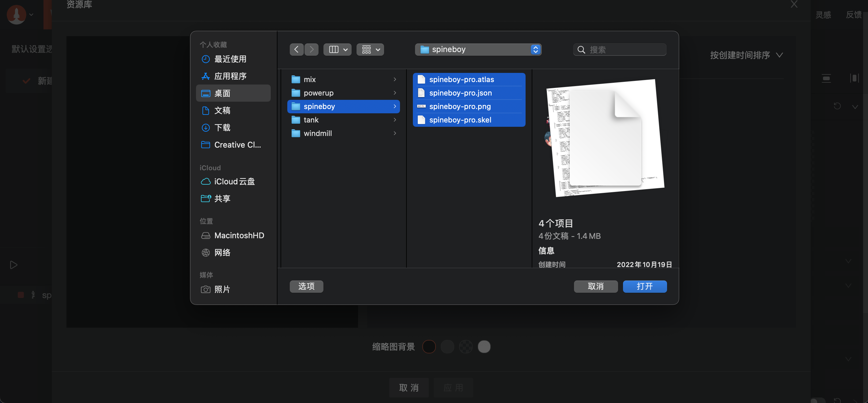Select the tank folder

tap(311, 120)
